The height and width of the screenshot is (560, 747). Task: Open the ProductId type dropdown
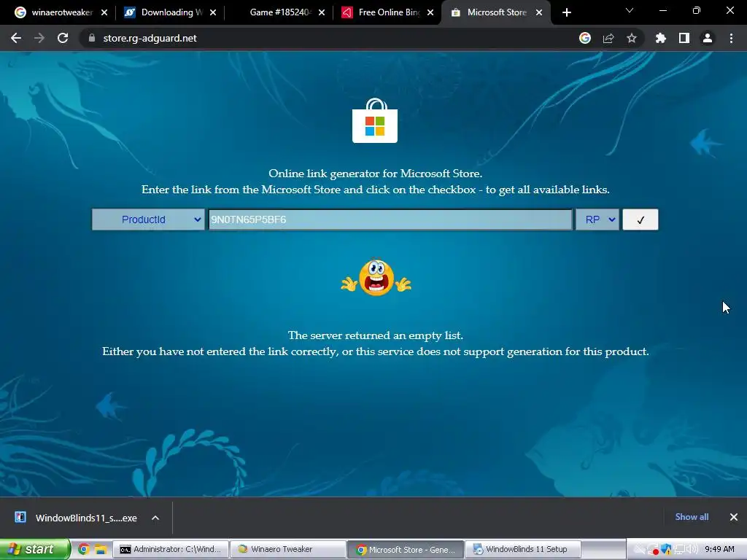tap(148, 219)
